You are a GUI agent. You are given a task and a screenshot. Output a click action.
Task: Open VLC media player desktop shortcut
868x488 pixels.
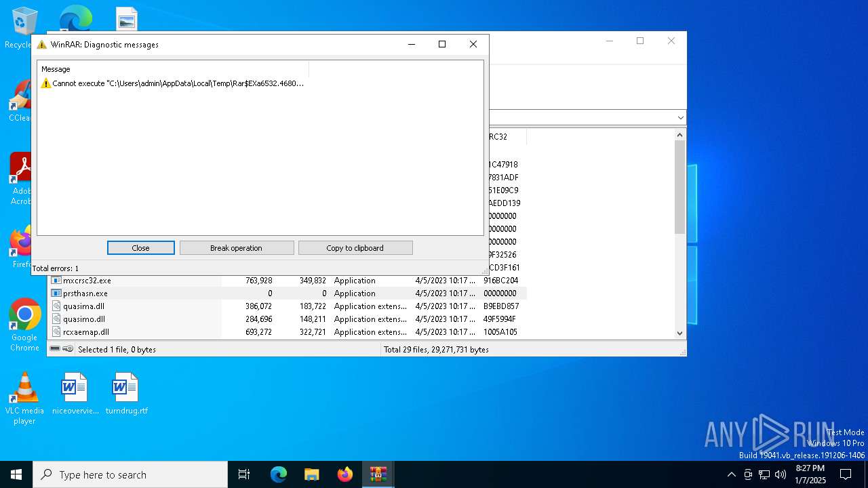point(24,399)
